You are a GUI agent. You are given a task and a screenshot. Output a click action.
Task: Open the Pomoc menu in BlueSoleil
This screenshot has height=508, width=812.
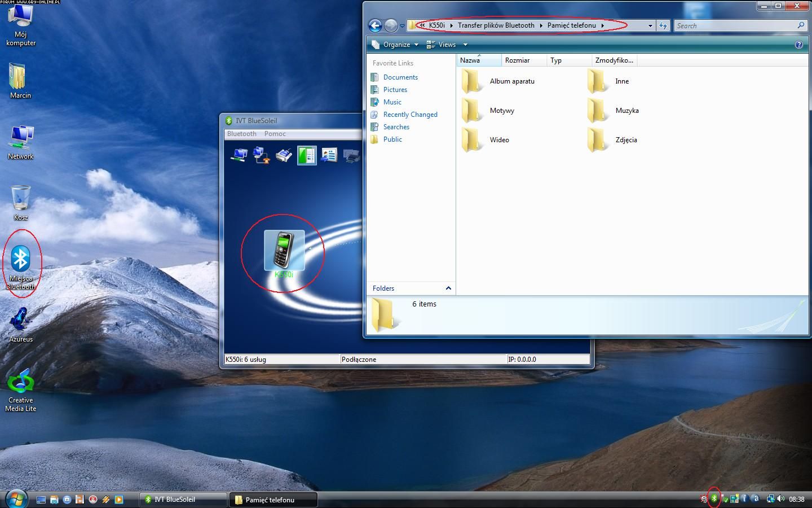(x=275, y=134)
